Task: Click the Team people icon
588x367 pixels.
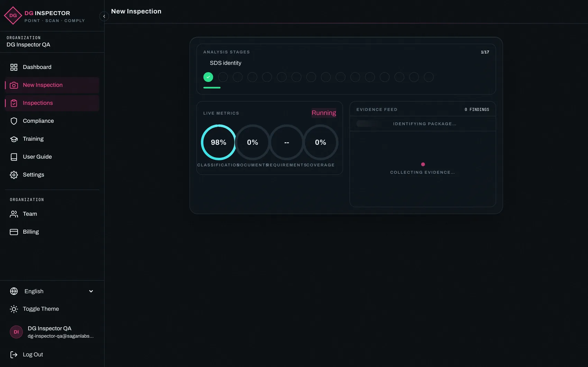Action: pyautogui.click(x=14, y=214)
